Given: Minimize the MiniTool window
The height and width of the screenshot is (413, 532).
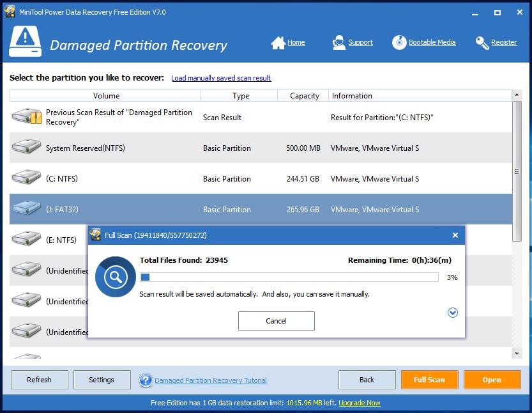Looking at the screenshot, I should pyautogui.click(x=475, y=13).
